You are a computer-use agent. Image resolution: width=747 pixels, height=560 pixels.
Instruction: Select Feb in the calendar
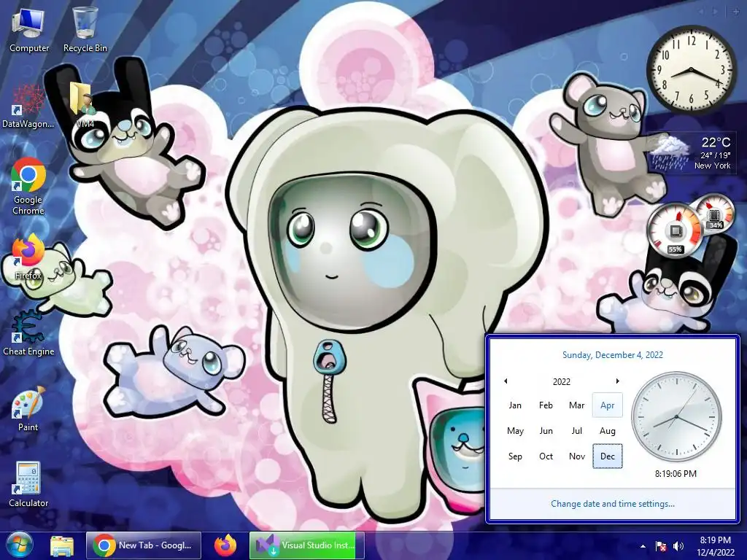[x=546, y=405]
